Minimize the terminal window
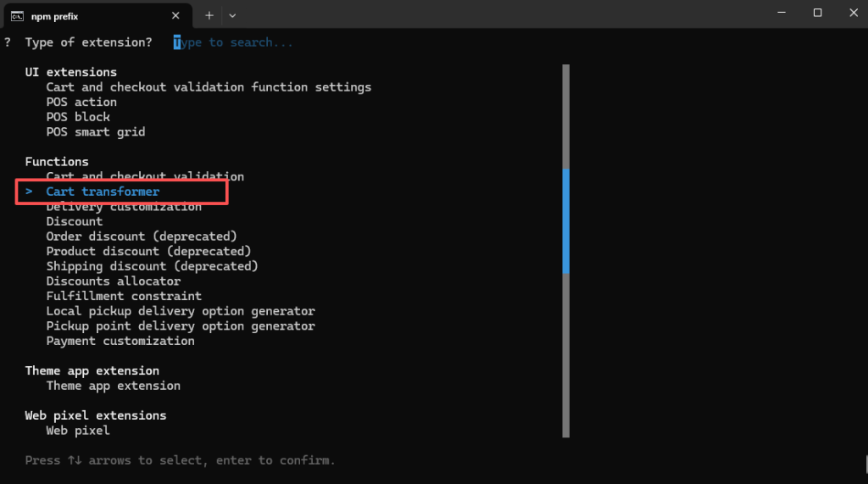Image resolution: width=868 pixels, height=484 pixels. coord(778,13)
